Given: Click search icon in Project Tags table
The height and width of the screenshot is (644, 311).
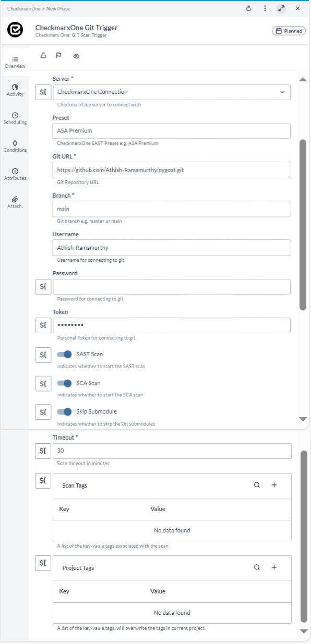Looking at the screenshot, I should click(x=257, y=567).
